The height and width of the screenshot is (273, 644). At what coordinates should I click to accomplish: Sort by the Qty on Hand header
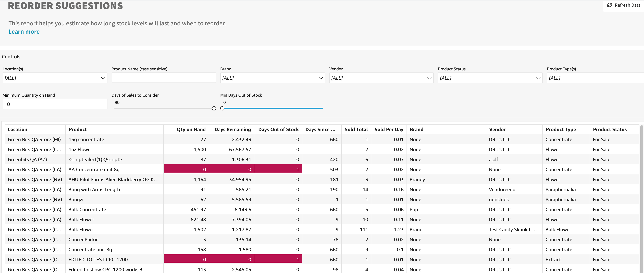[186, 129]
